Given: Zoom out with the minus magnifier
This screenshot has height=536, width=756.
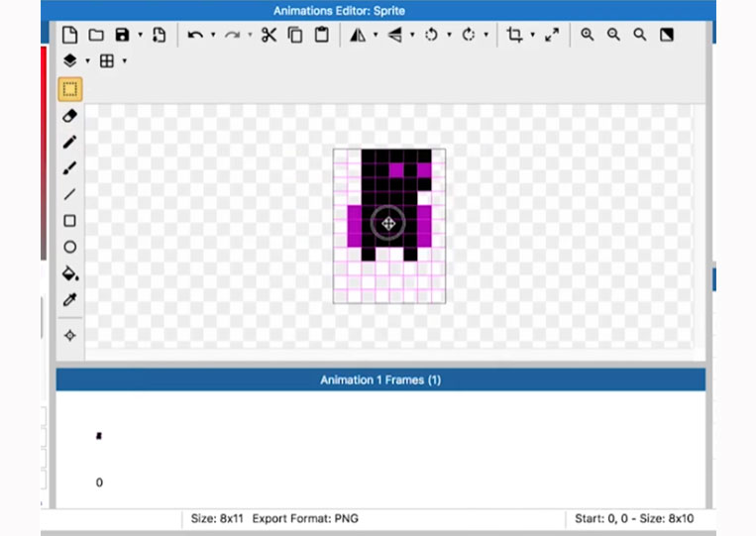Looking at the screenshot, I should [x=613, y=35].
